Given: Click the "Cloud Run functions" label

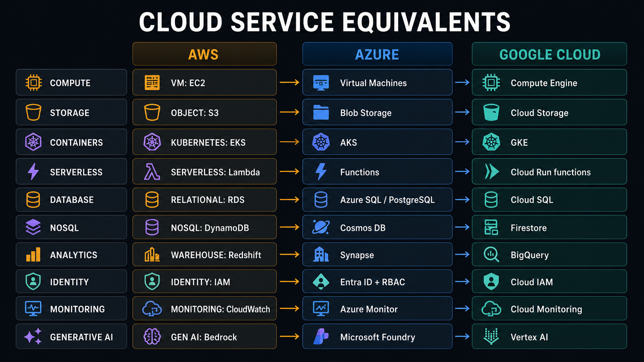Looking at the screenshot, I should [550, 172].
